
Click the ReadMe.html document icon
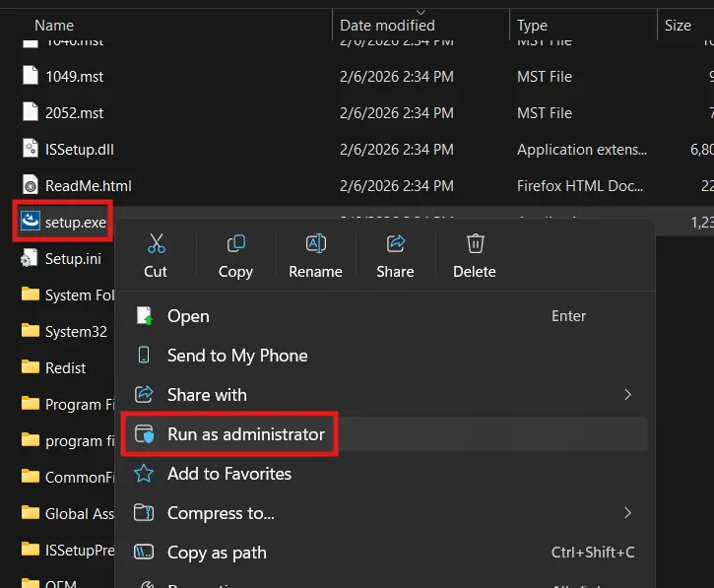31,184
